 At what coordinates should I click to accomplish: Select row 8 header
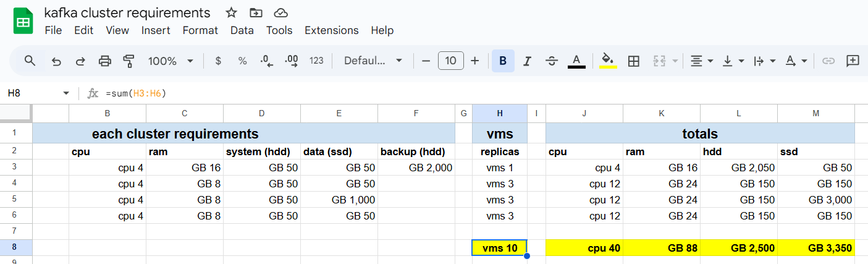coord(15,247)
